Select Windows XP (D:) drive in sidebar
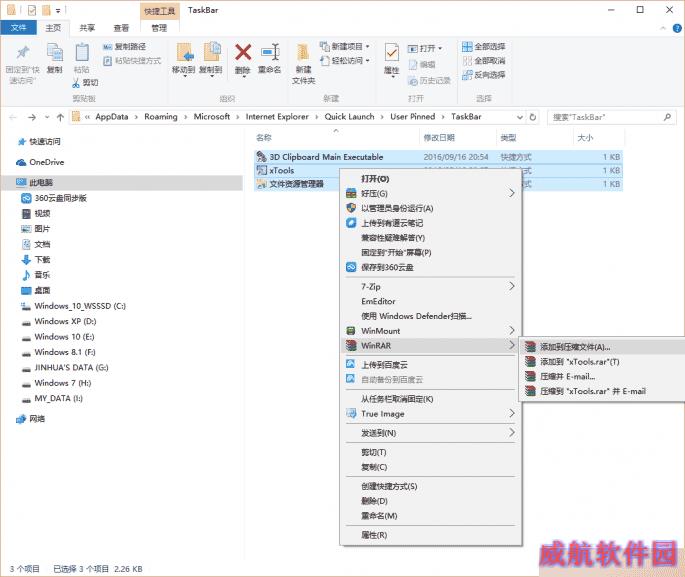 pos(65,321)
